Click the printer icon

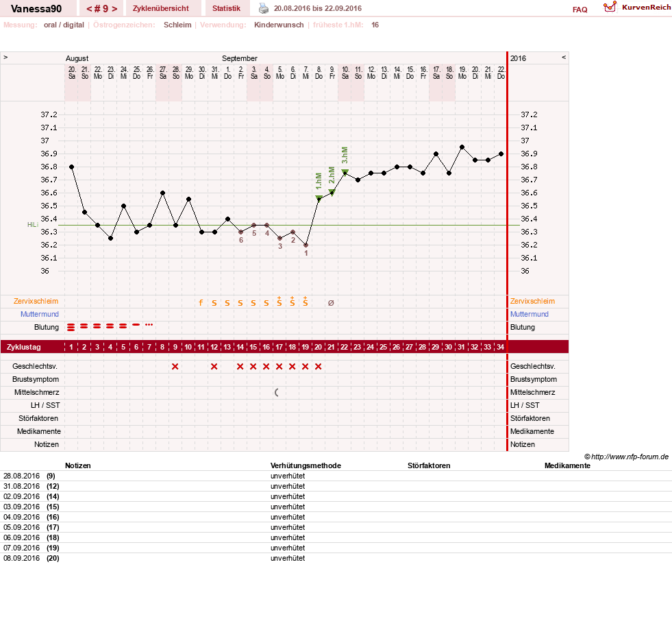pyautogui.click(x=264, y=8)
